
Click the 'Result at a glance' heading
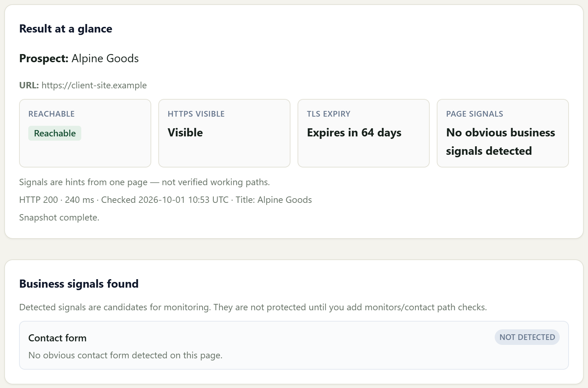point(66,29)
